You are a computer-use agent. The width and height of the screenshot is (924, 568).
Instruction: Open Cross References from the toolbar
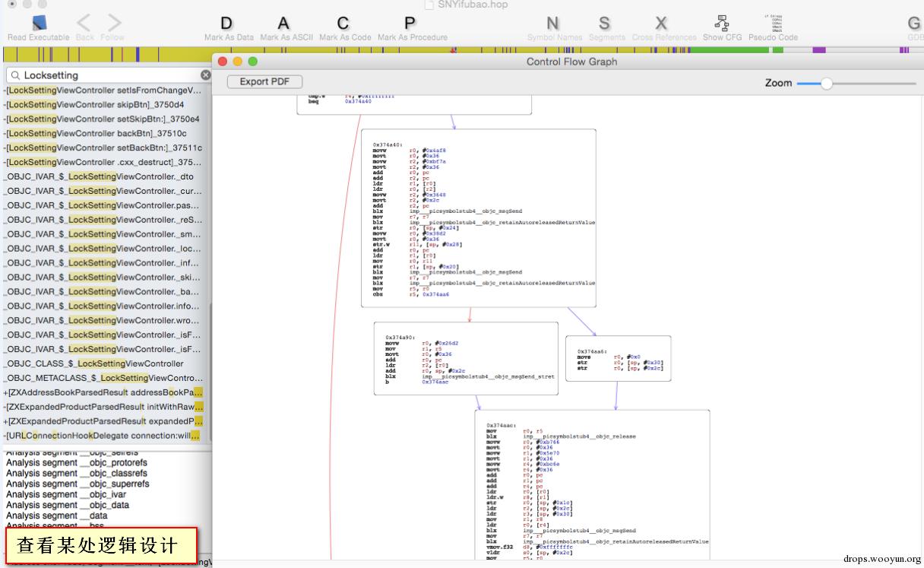662,24
